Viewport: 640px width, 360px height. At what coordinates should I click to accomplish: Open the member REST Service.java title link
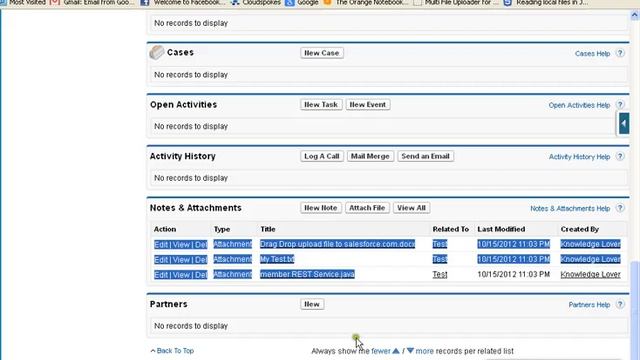click(307, 274)
